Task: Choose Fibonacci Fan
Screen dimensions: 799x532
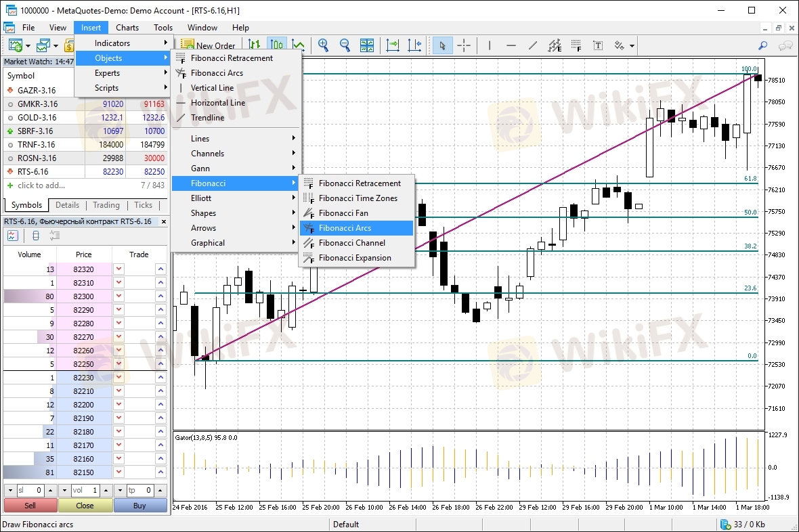Action: click(357, 213)
